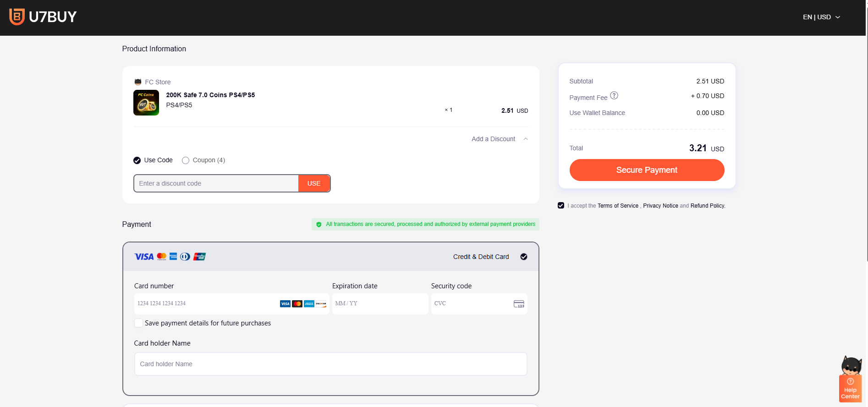Screen dimensions: 868x407
Task: Focus the Card holder Name input field
Action: point(331,364)
